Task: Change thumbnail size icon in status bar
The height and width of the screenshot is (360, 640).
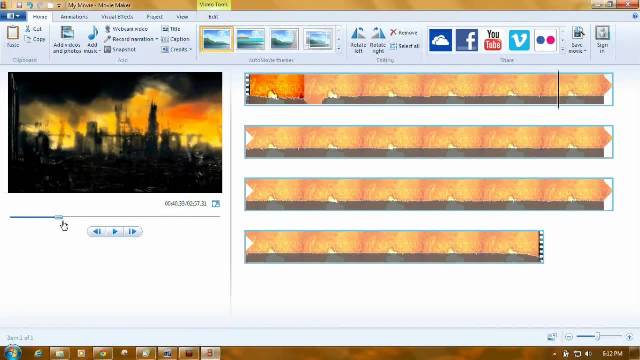Action: [551, 337]
